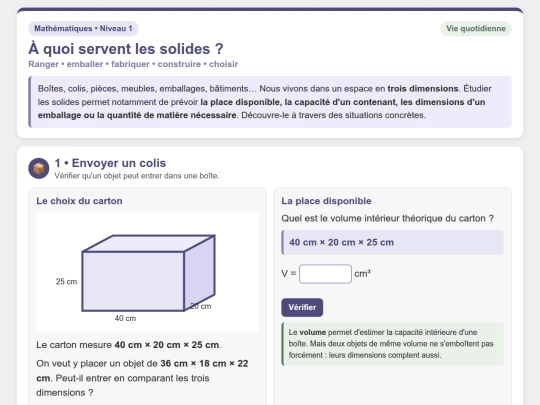Click the formula 40 cm × 20 cm × 25 cm box
This screenshot has width=540, height=405.
coord(393,242)
